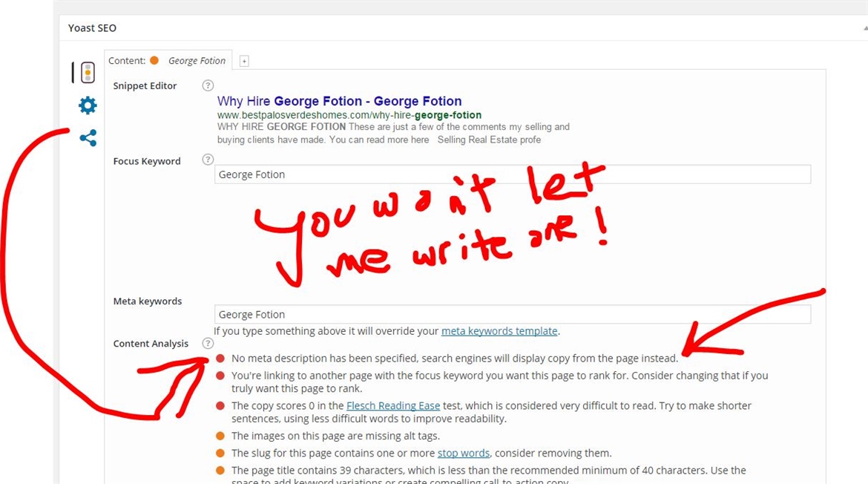The height and width of the screenshot is (484, 868).
Task: Open the meta keywords template link
Action: [x=499, y=331]
